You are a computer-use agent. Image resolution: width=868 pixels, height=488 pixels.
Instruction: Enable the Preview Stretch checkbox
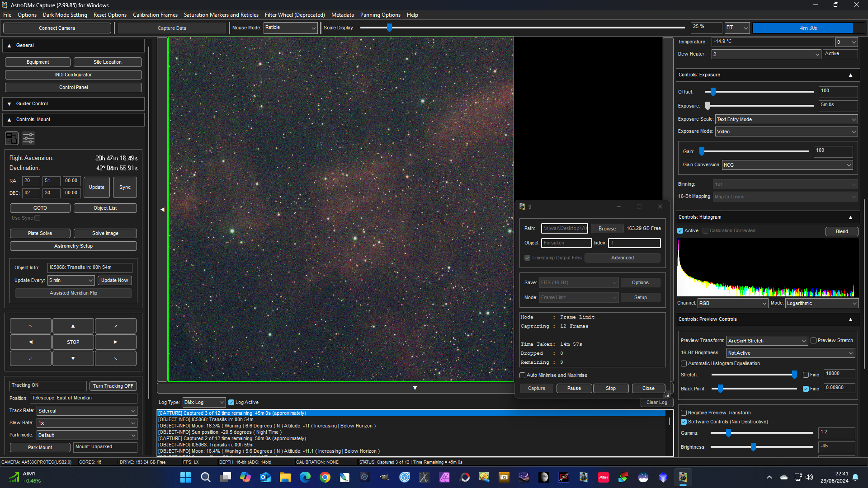pyautogui.click(x=813, y=341)
